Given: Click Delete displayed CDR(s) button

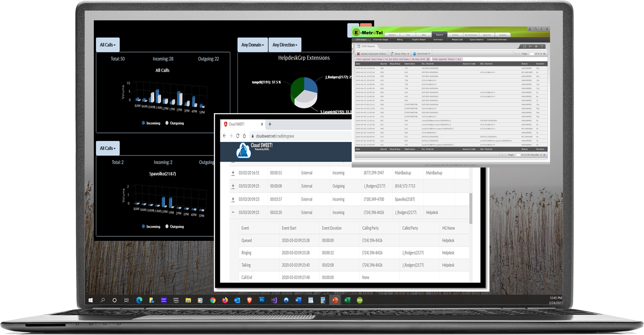Looking at the screenshot, I should 372,54.
